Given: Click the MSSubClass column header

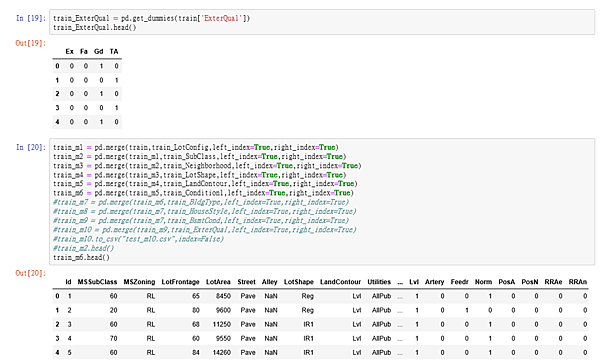Looking at the screenshot, I should pos(97,282).
